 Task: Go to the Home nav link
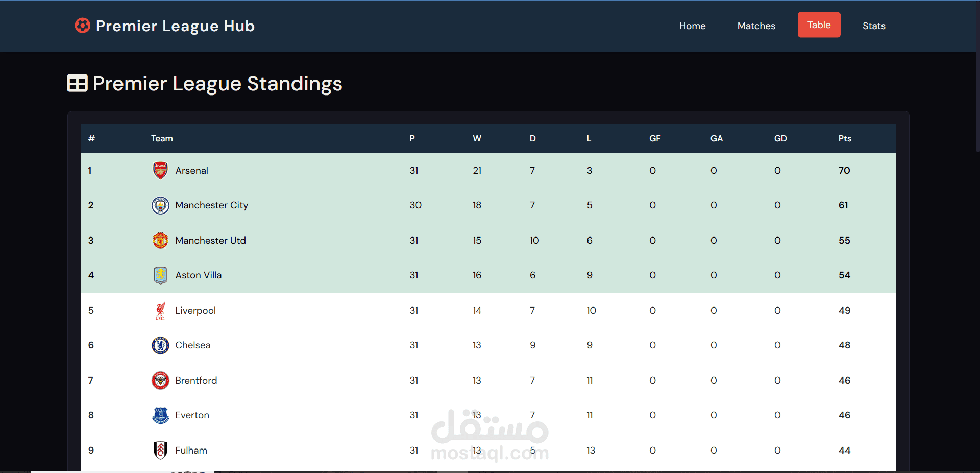pos(692,26)
